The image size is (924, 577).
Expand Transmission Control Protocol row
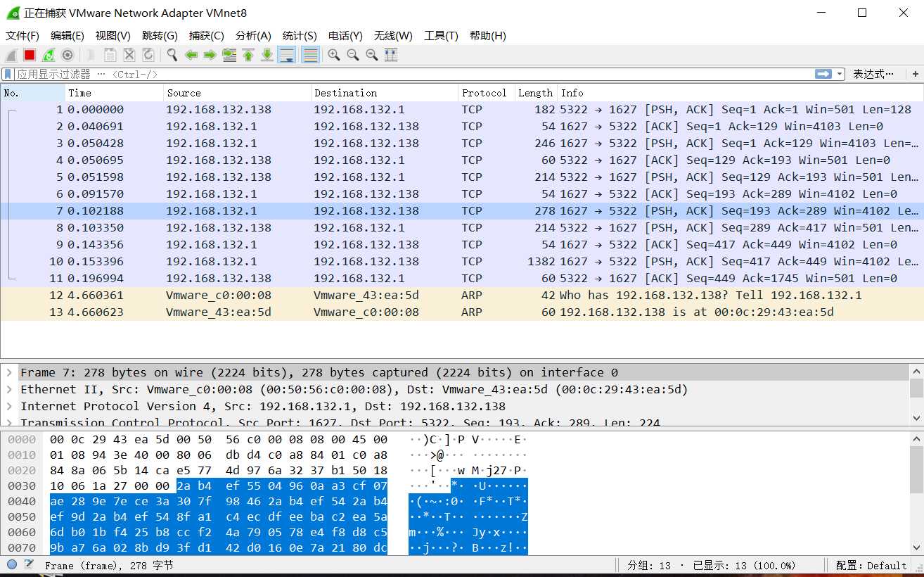pyautogui.click(x=9, y=422)
